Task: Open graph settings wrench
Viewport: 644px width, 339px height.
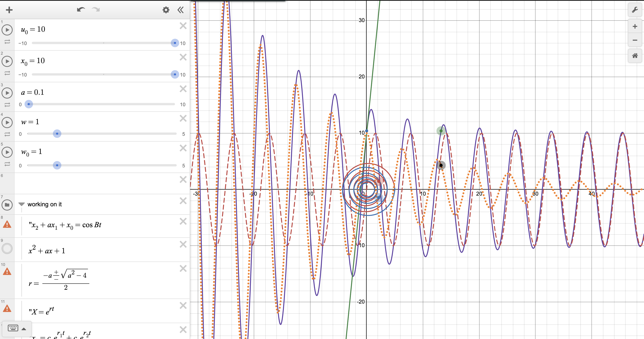Action: click(635, 10)
